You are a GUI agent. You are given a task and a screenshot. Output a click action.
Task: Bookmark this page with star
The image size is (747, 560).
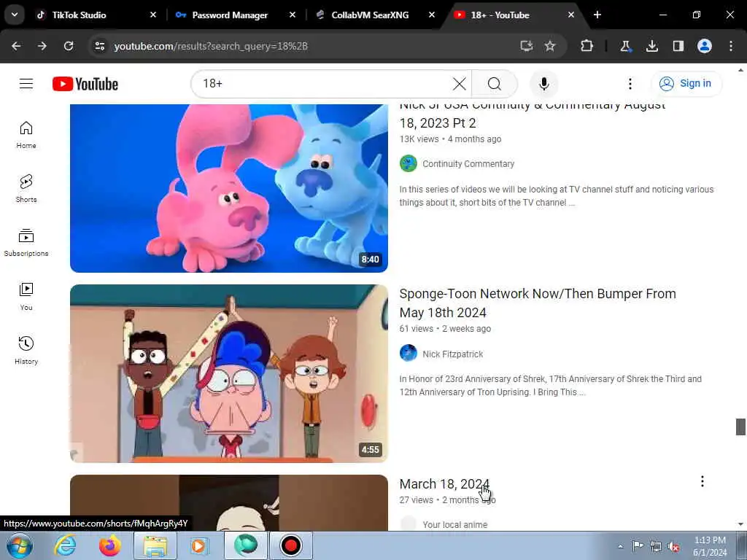[550, 46]
